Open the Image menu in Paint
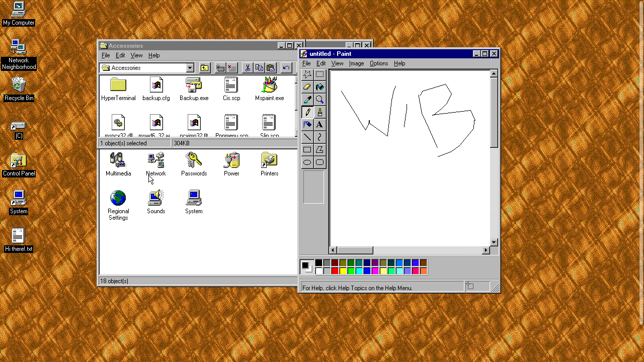 pos(356,63)
